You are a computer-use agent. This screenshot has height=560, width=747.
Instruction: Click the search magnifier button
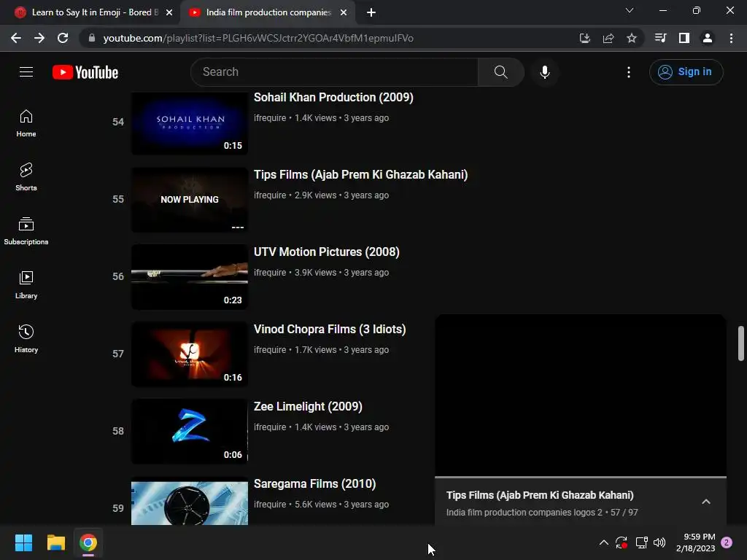[x=500, y=72]
